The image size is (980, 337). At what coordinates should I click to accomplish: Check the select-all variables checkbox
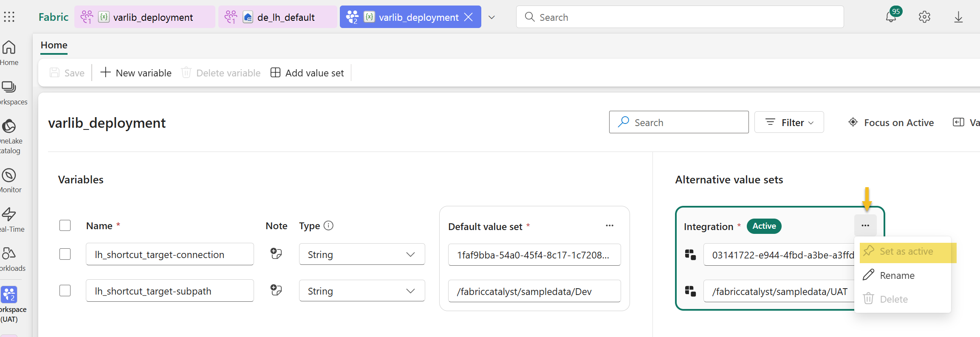point(65,225)
